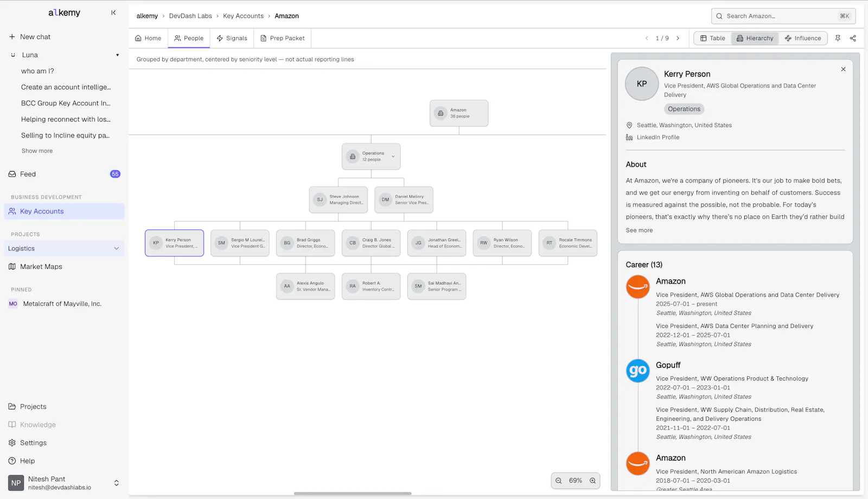Open Market Maps

point(41,267)
